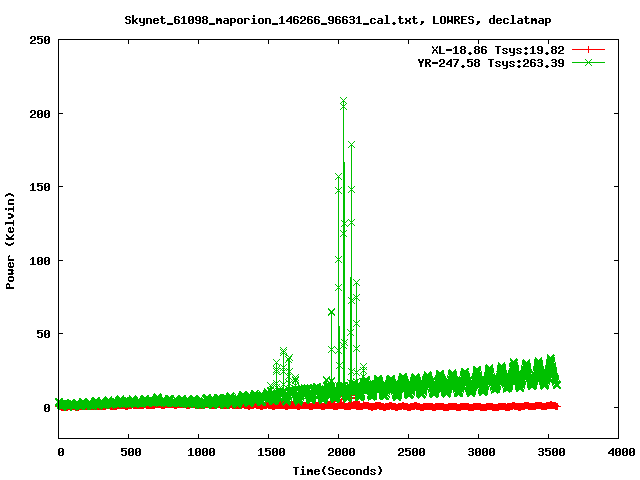Select the 1000 tick label on the x-axis

tap(199, 452)
